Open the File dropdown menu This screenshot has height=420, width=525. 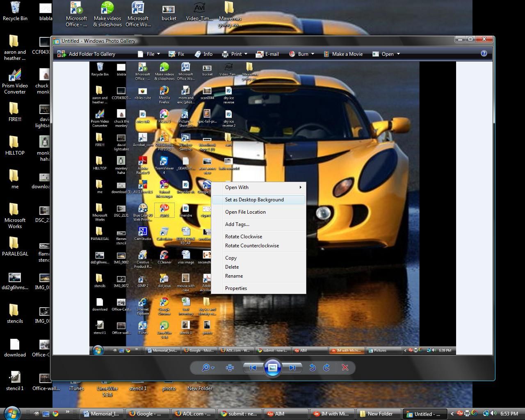coord(151,54)
